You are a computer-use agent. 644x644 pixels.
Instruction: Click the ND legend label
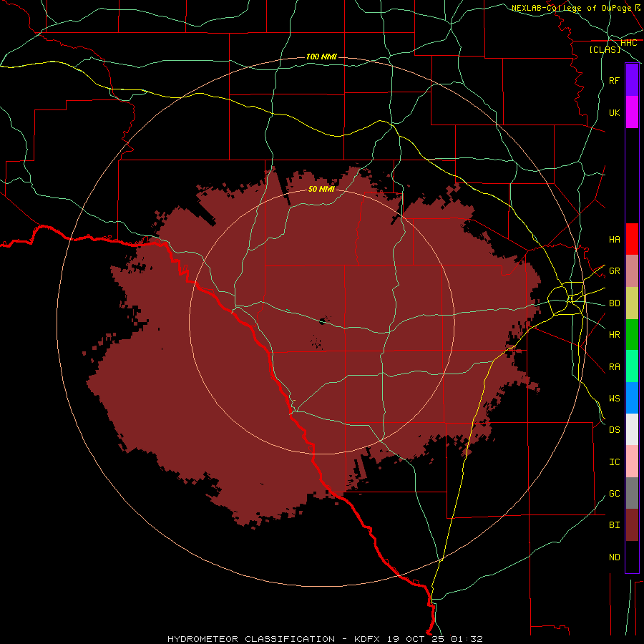click(x=614, y=557)
